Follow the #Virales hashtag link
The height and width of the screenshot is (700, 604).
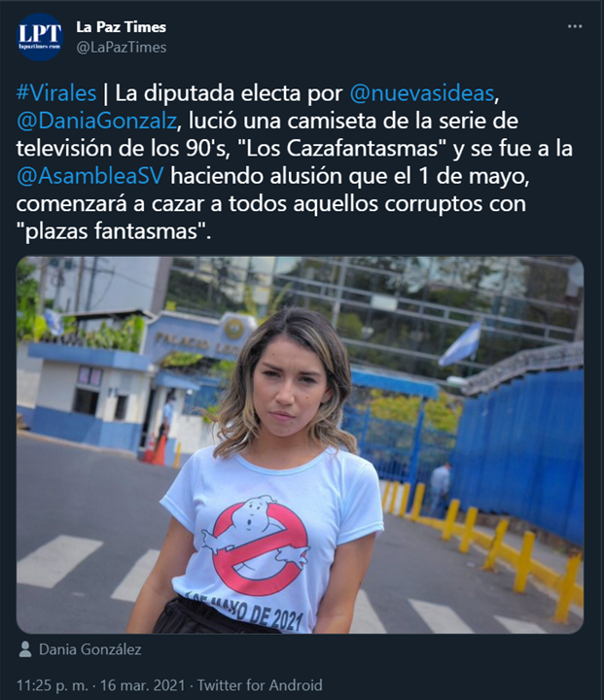click(56, 93)
